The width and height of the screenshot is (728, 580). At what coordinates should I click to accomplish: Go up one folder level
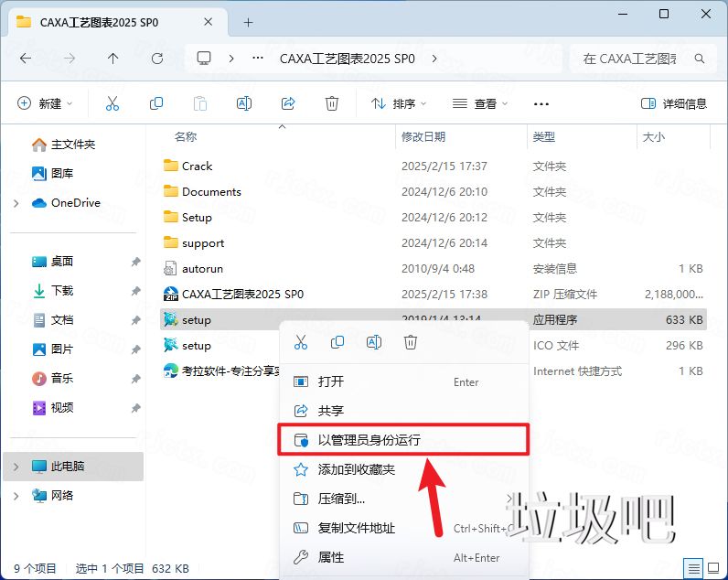click(112, 59)
